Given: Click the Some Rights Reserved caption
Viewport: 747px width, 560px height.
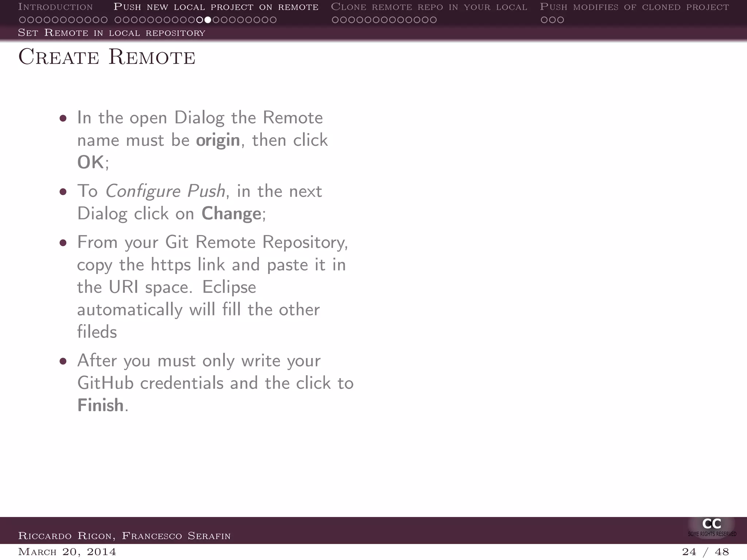Looking at the screenshot, I should 712,534.
